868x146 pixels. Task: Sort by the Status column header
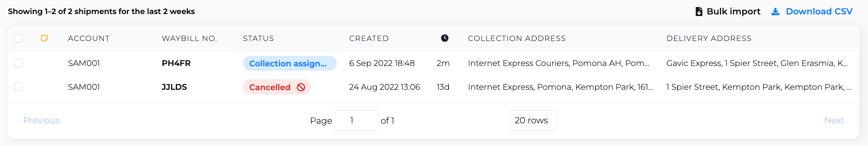(x=258, y=38)
